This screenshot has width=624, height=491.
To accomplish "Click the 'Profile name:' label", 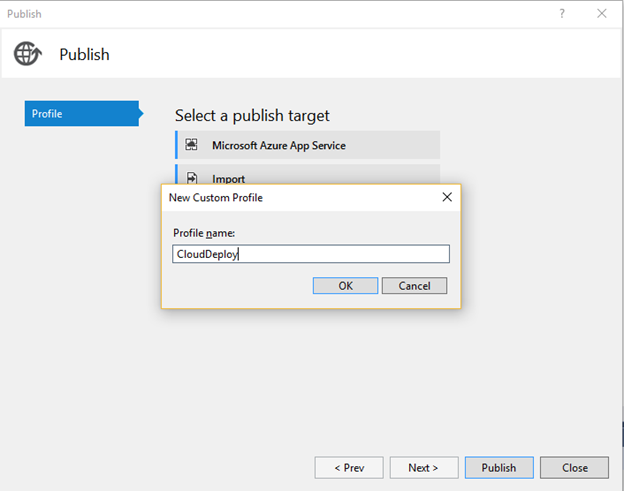I will [204, 233].
